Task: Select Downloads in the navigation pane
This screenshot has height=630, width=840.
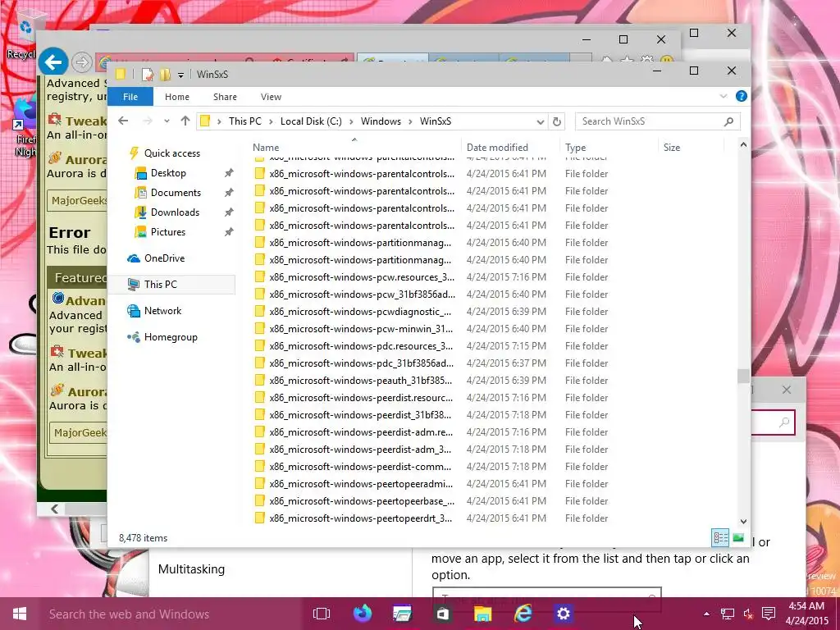Action: pos(175,212)
